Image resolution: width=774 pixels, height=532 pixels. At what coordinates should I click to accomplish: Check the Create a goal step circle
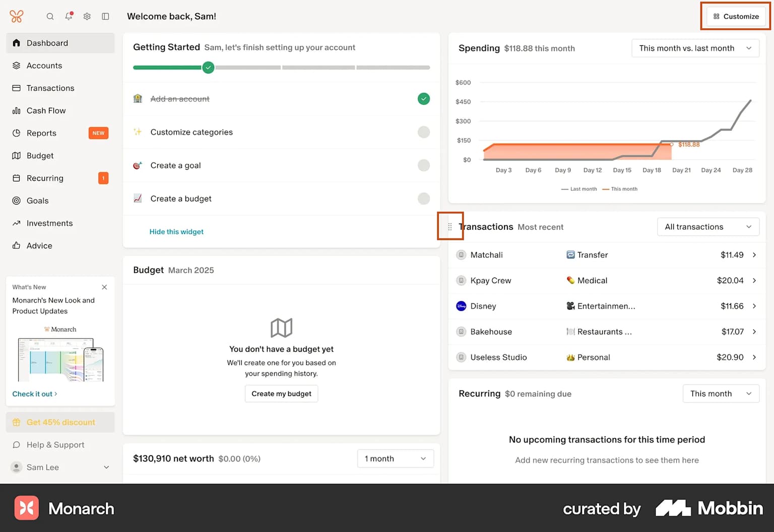click(424, 165)
